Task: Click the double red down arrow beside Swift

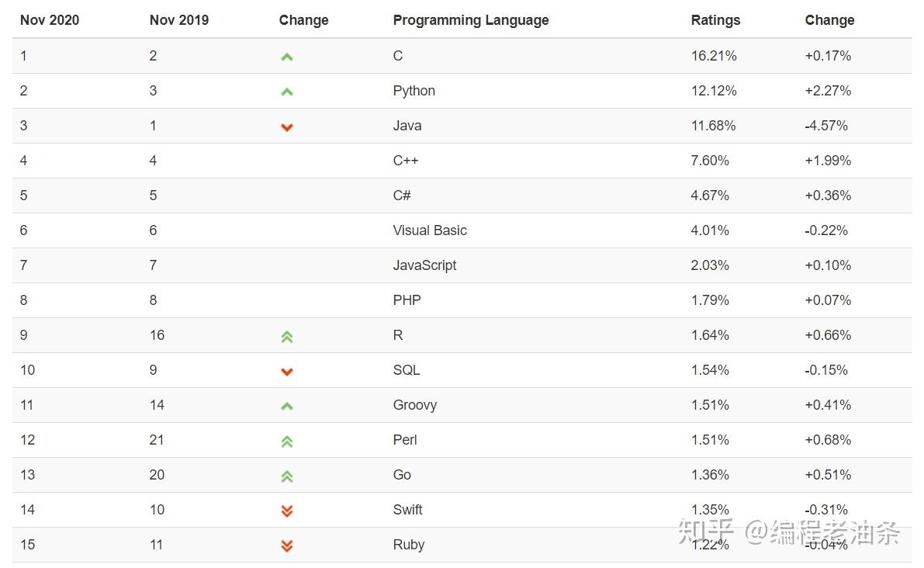Action: (286, 511)
